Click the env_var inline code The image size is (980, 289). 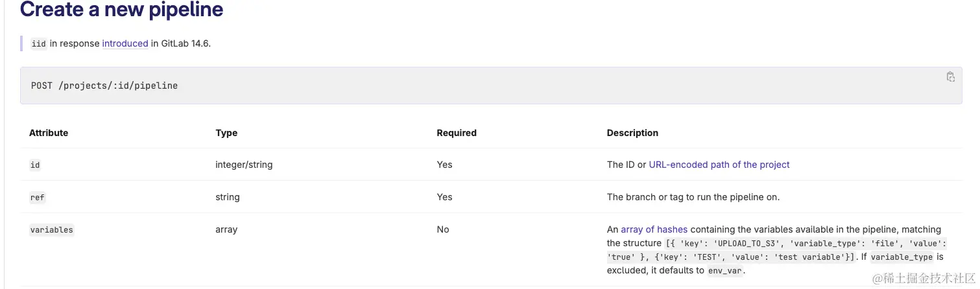725,271
